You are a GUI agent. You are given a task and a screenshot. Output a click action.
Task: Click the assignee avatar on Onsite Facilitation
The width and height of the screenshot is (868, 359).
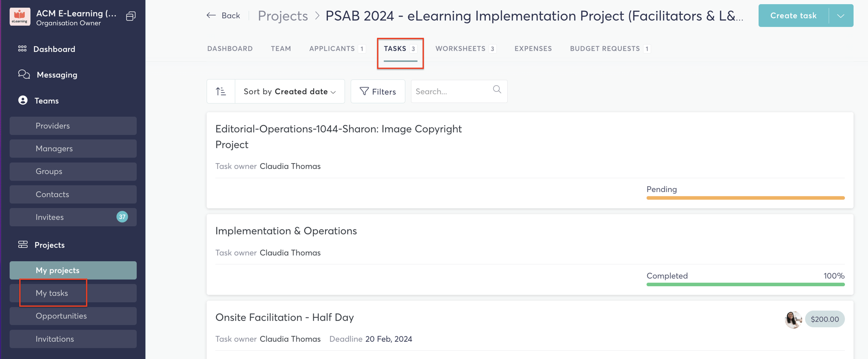[794, 319]
